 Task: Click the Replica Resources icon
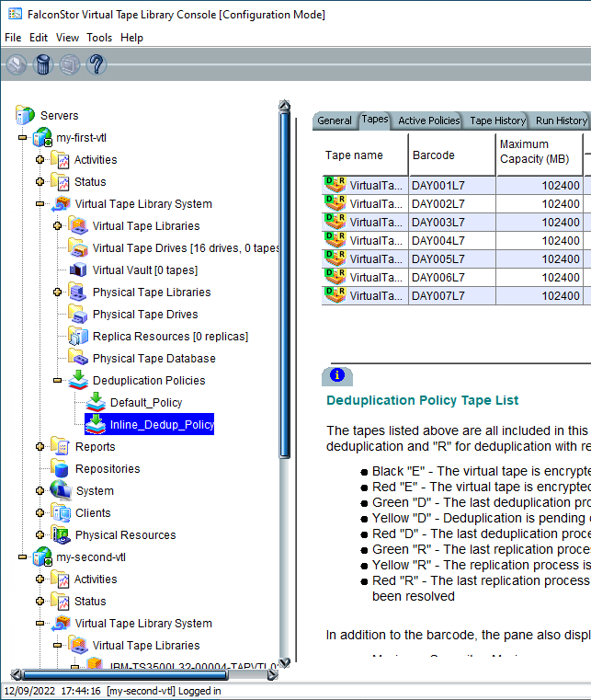(78, 336)
